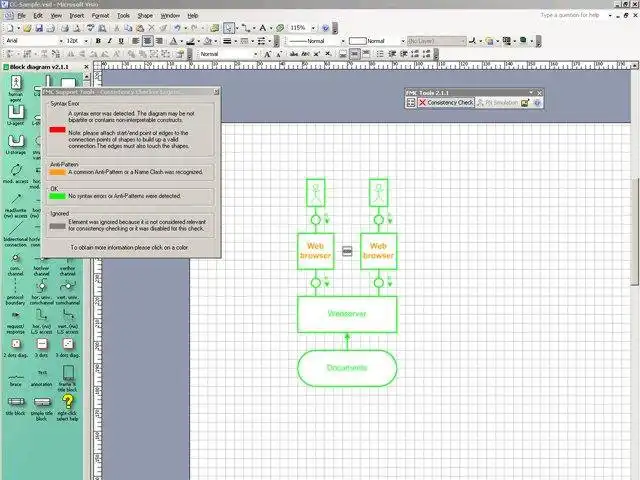Click the picture export icon in FMC Tools
This screenshot has height=480, width=640.
point(525,103)
